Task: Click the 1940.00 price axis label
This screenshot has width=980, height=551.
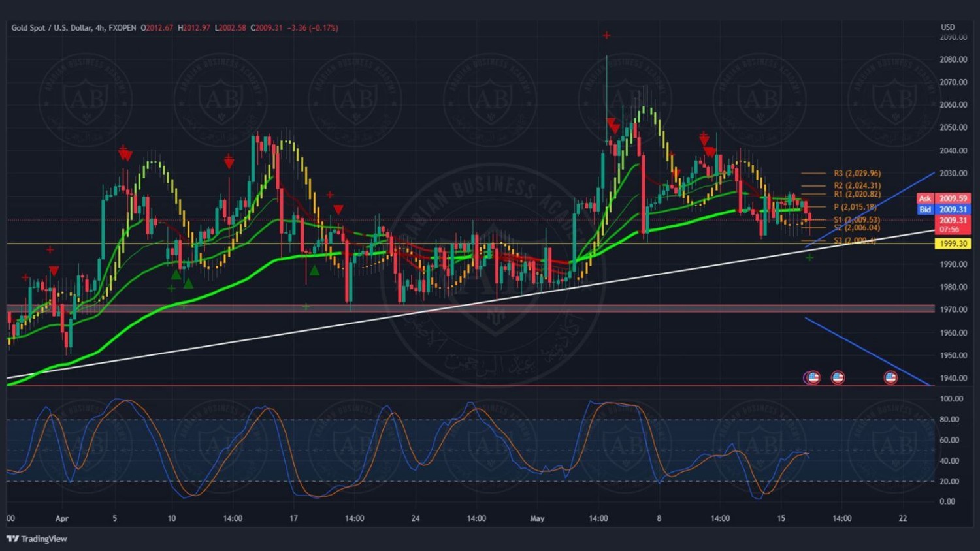Action: (x=953, y=378)
